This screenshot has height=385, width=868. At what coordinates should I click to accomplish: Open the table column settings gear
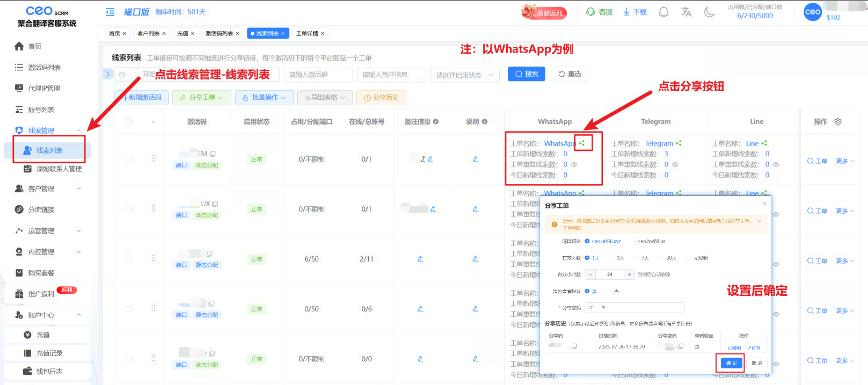tap(838, 122)
